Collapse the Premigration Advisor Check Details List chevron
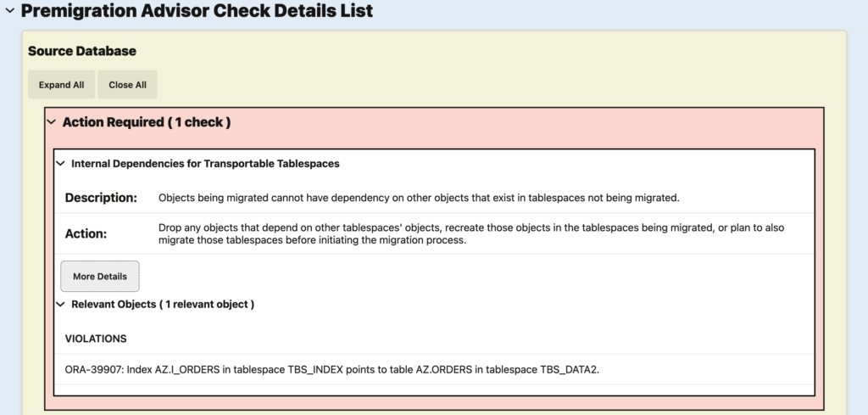Screen dimensions: 868x415 pyautogui.click(x=8, y=12)
